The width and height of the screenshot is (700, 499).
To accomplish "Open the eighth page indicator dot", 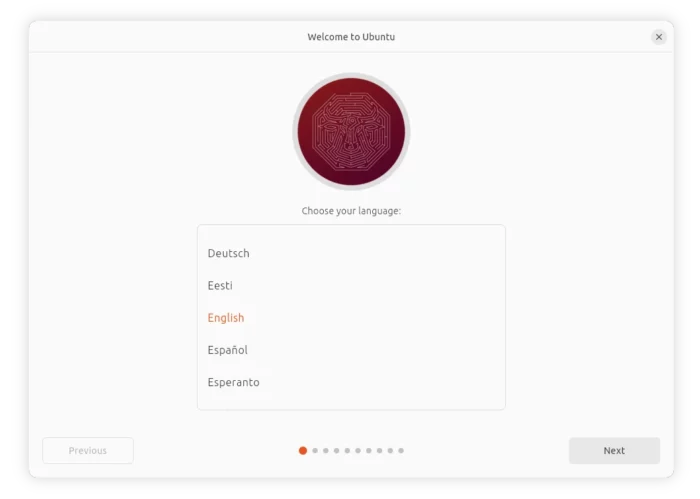I will [x=379, y=450].
